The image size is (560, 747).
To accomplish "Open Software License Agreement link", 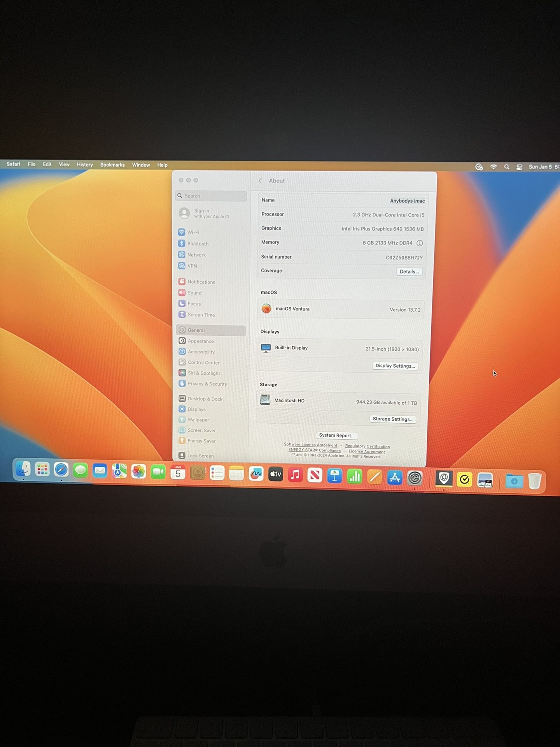I will click(x=311, y=445).
